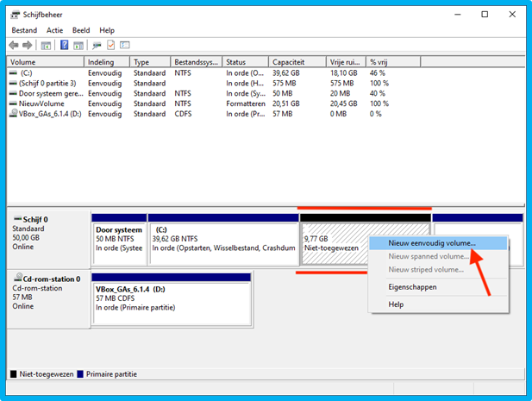
Task: Click the Cd-rom-station 0 disc icon
Action: (x=17, y=278)
